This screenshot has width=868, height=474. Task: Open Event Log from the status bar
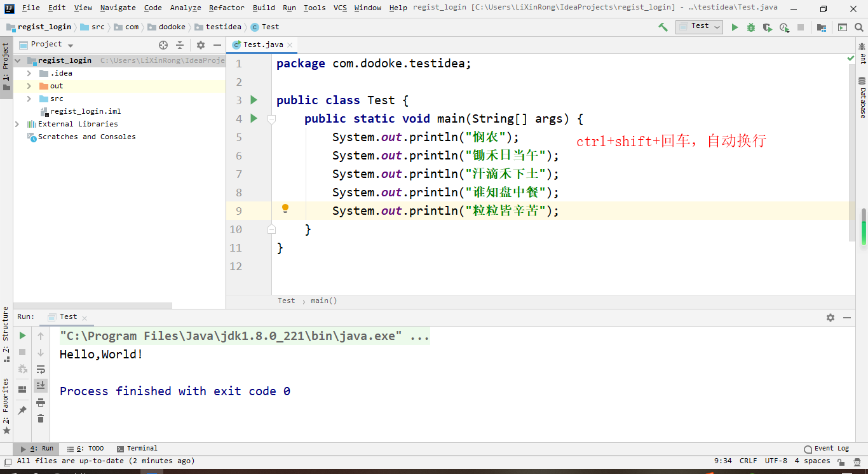[826, 448]
